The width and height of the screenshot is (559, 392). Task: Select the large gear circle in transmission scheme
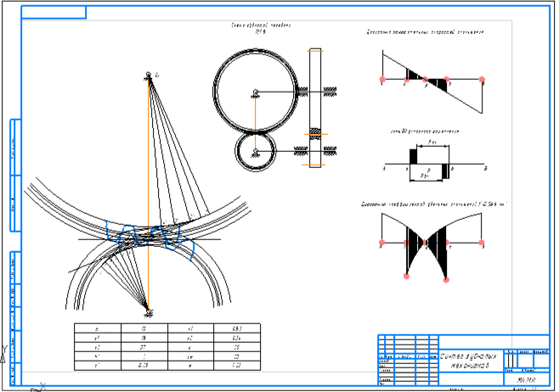point(255,91)
